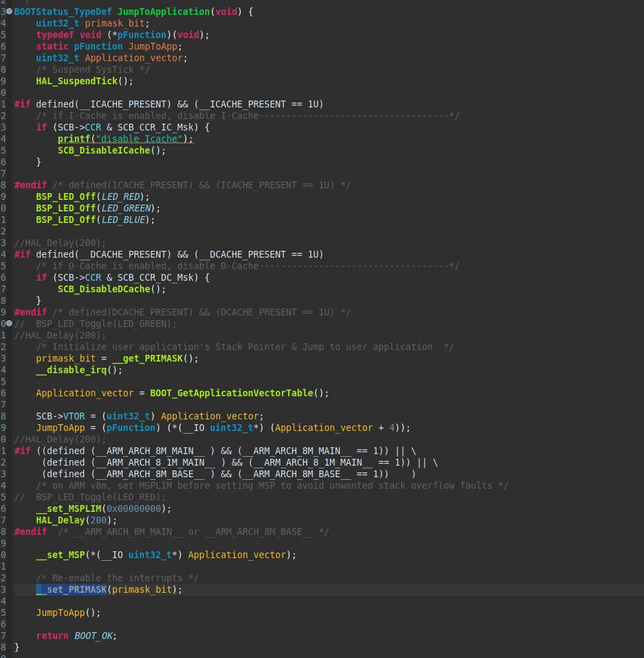Click the __get_PRIMASK call
644x658 pixels.
point(147,358)
